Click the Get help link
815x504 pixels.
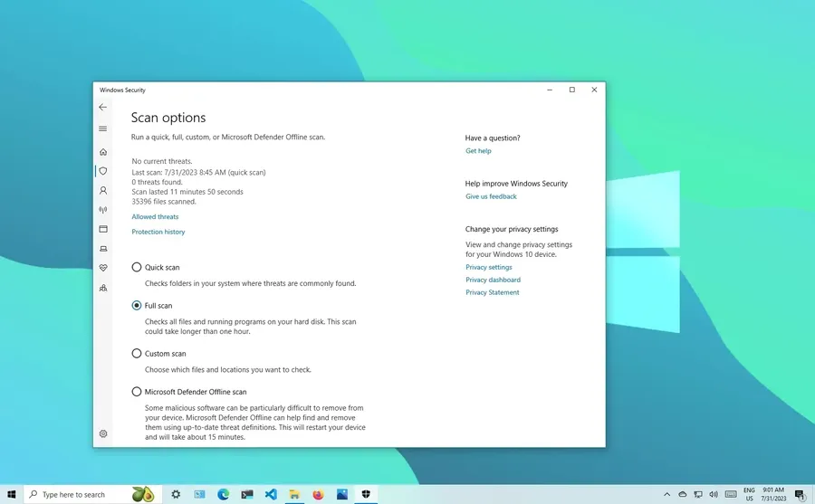478,151
